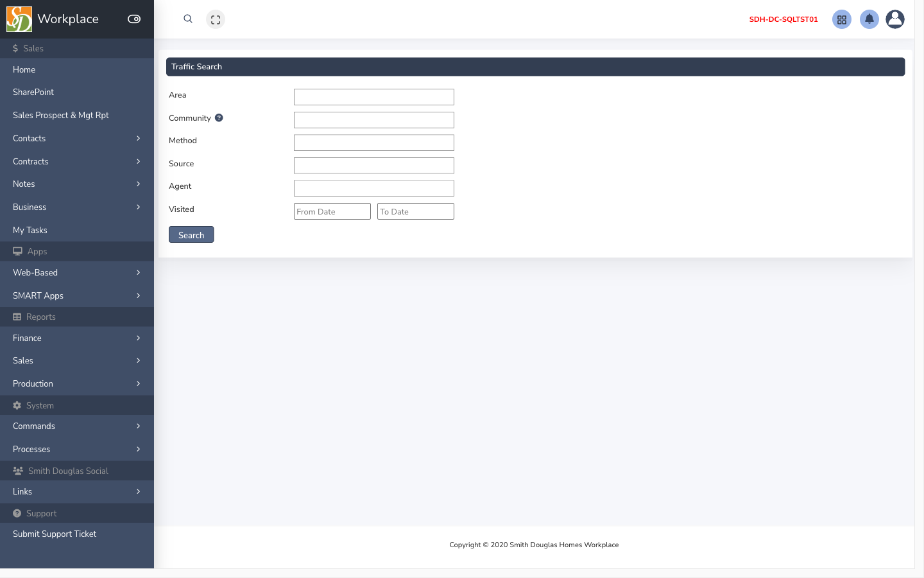Click the Method input field
This screenshot has height=578, width=924.
(374, 143)
